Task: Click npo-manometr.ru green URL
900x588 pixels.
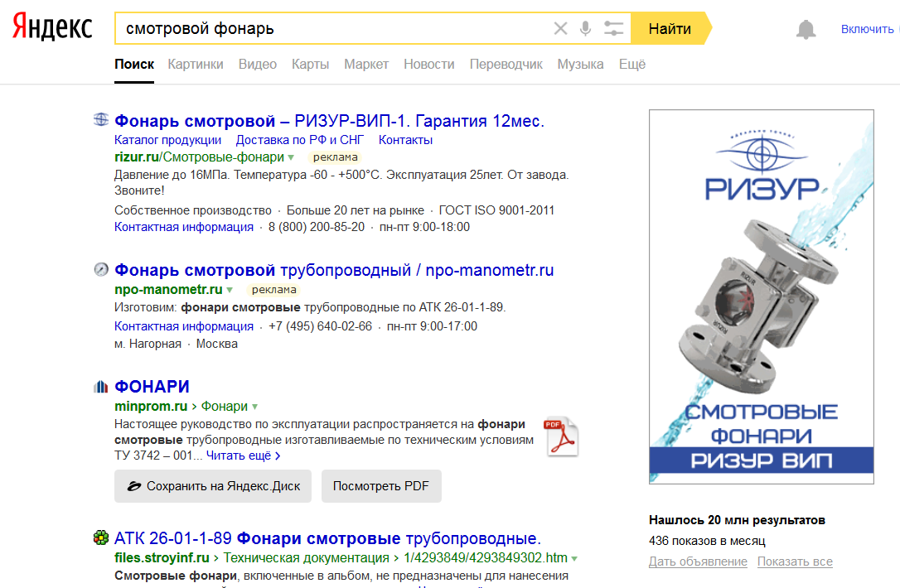Action: (x=168, y=290)
